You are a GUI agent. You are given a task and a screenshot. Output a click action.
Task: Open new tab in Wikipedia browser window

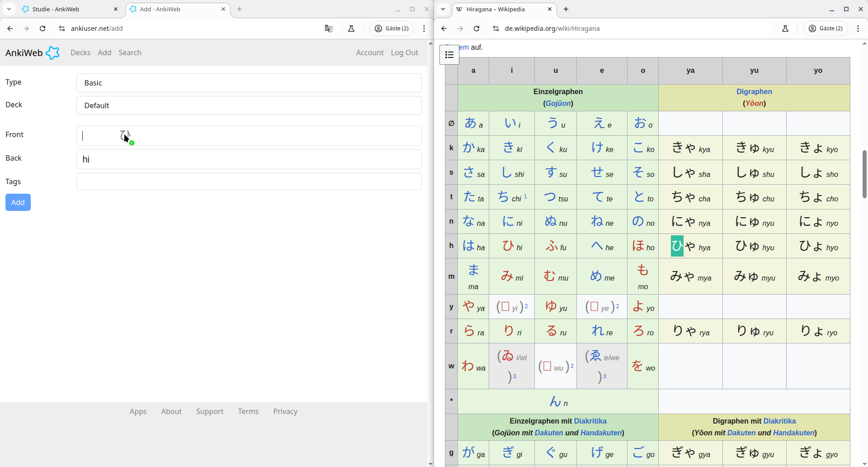(x=566, y=9)
